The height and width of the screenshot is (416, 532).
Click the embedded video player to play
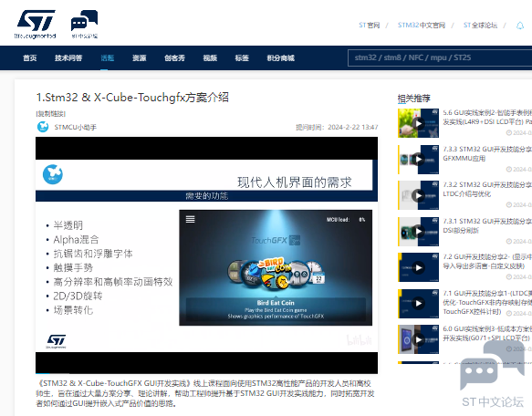(x=206, y=255)
